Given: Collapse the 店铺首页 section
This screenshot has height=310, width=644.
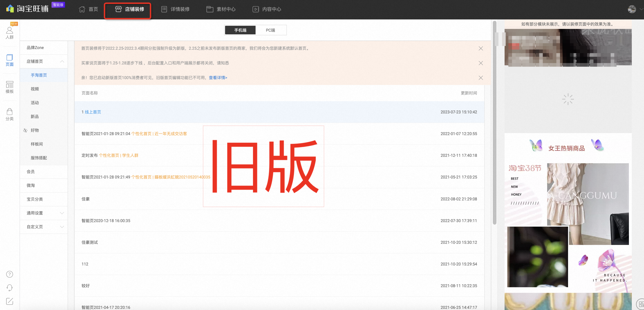Looking at the screenshot, I should (62, 61).
